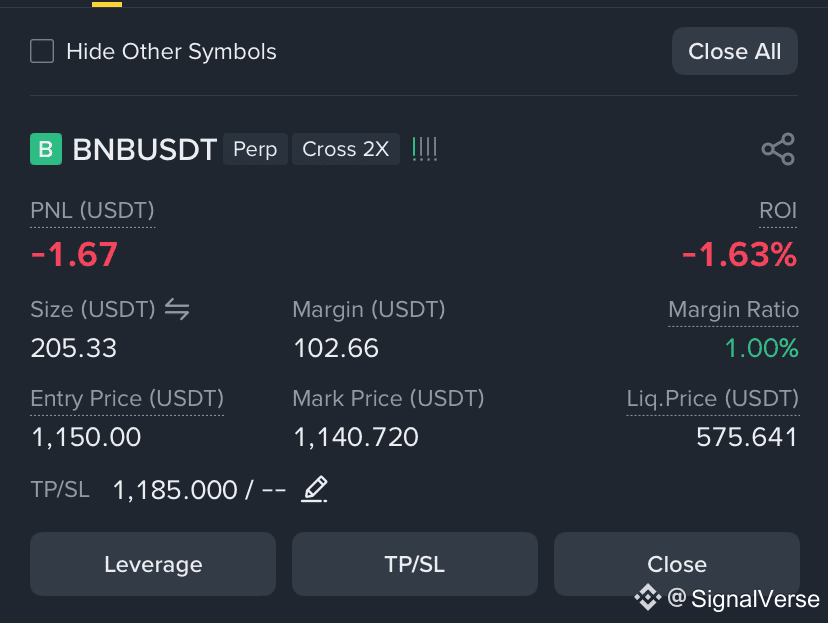828x623 pixels.
Task: Close the BNBUSDT position
Action: tap(676, 564)
